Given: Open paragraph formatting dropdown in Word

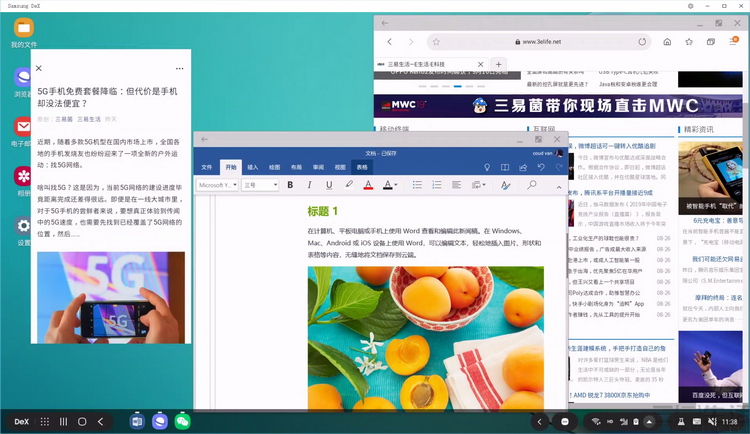Looking at the screenshot, I should (478, 185).
